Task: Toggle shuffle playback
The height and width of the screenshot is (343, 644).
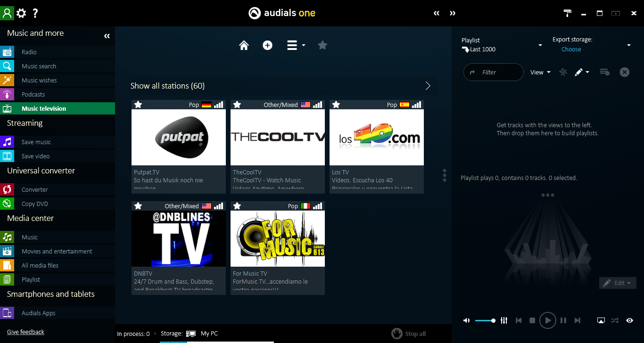Action: point(615,320)
